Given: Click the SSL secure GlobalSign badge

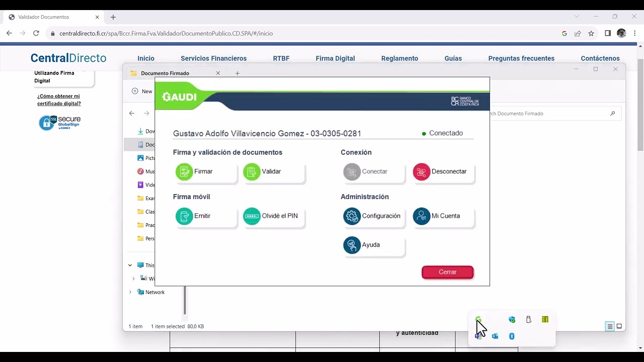Looking at the screenshot, I should pyautogui.click(x=60, y=123).
